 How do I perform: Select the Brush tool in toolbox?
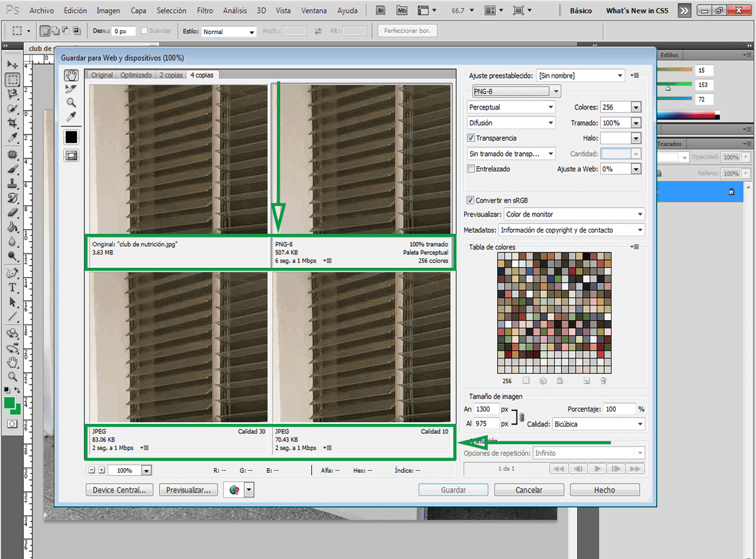click(12, 169)
